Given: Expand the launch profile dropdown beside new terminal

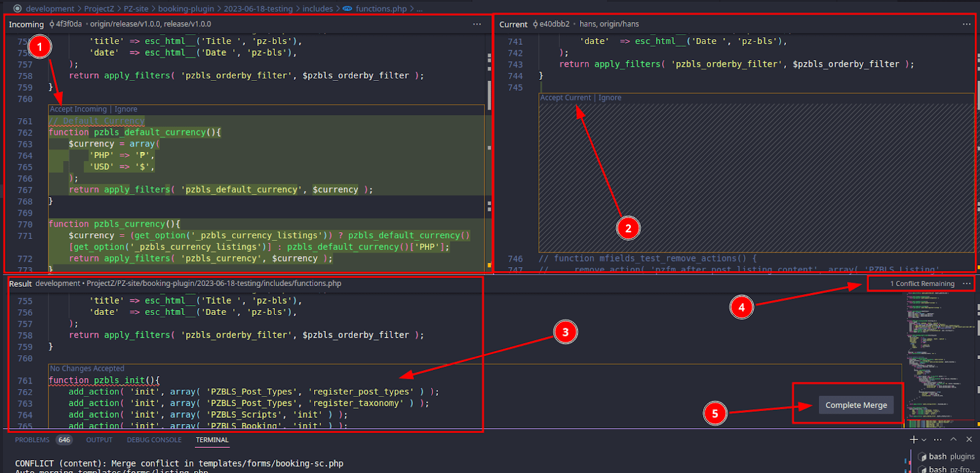Looking at the screenshot, I should (924, 440).
